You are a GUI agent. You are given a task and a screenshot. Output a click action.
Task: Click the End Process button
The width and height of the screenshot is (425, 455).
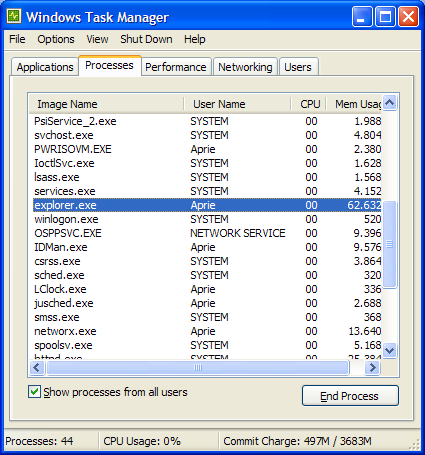350,396
